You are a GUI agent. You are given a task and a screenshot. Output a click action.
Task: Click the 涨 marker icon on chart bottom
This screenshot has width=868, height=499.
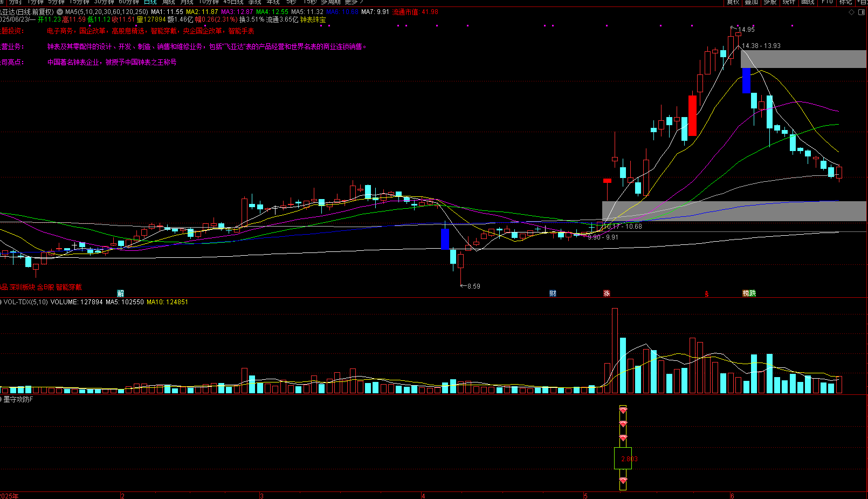click(x=607, y=293)
